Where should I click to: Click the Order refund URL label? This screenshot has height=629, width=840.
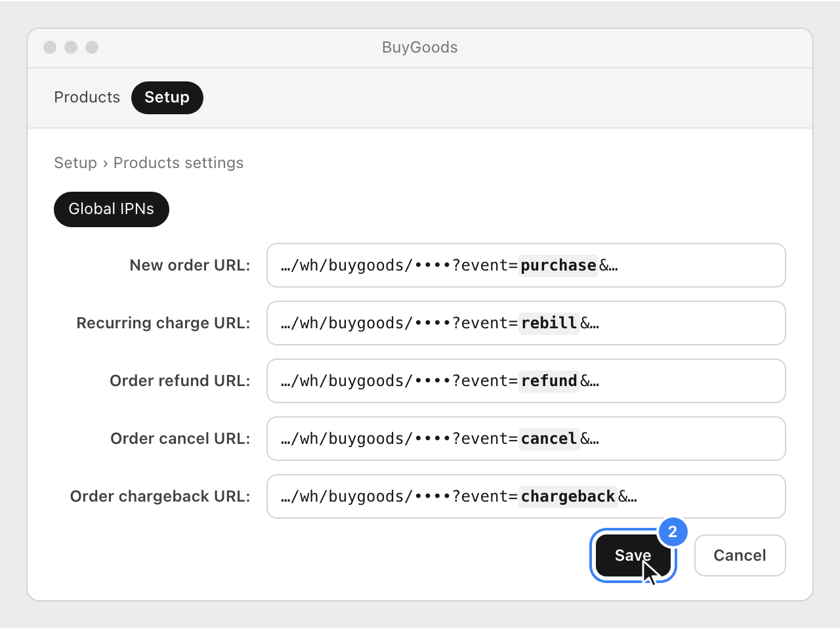(180, 381)
